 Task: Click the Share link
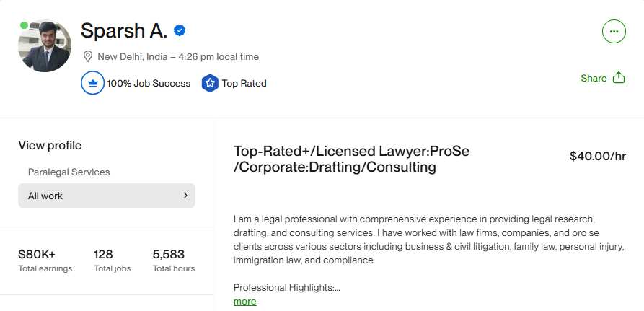click(x=594, y=78)
